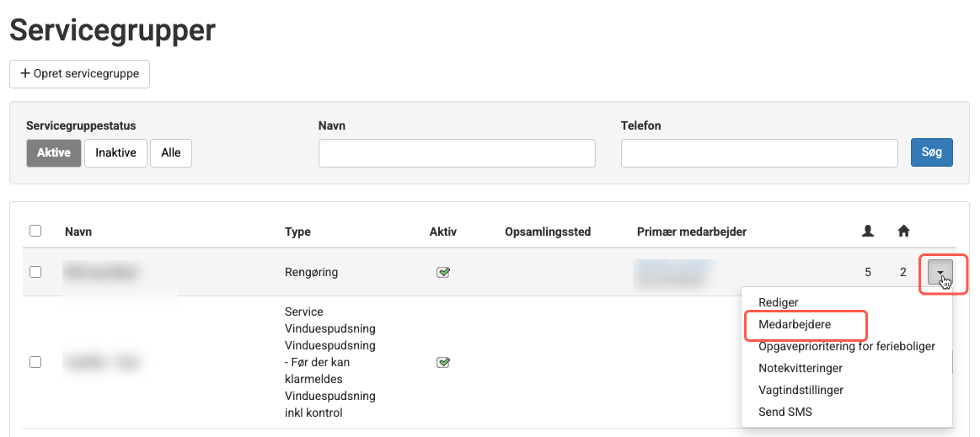Open the row action dropdown arrow for Rengøring
The image size is (980, 437).
940,272
